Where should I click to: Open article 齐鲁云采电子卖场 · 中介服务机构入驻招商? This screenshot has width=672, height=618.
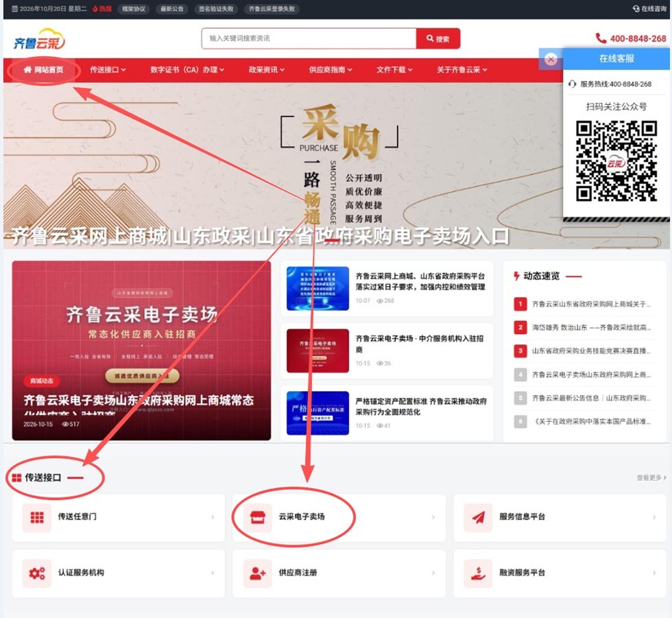pos(420,344)
